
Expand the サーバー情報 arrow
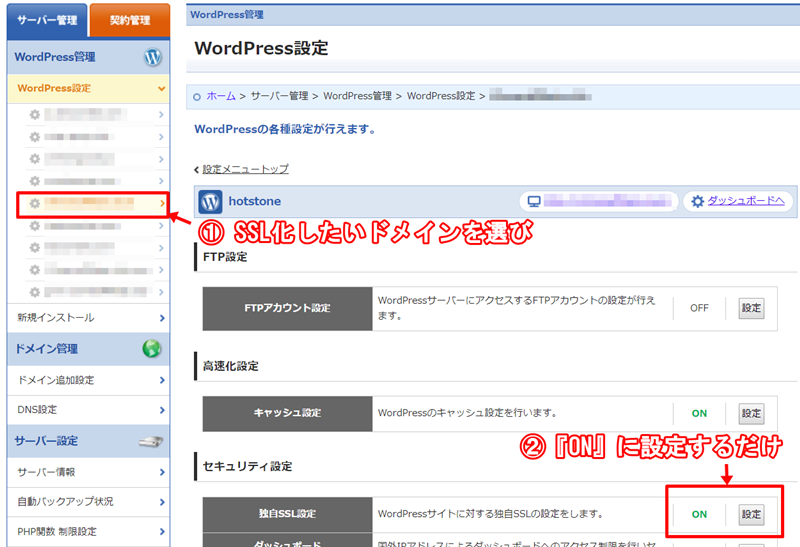(162, 472)
